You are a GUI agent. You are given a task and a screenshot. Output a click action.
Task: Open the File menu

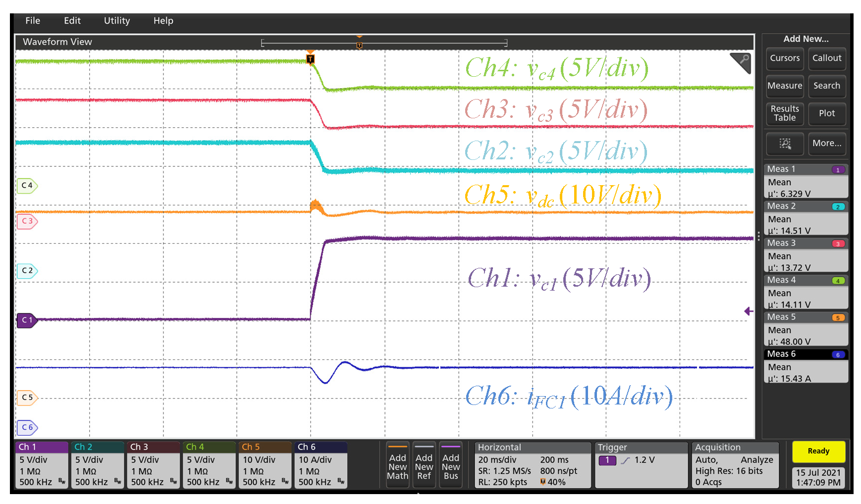point(33,21)
